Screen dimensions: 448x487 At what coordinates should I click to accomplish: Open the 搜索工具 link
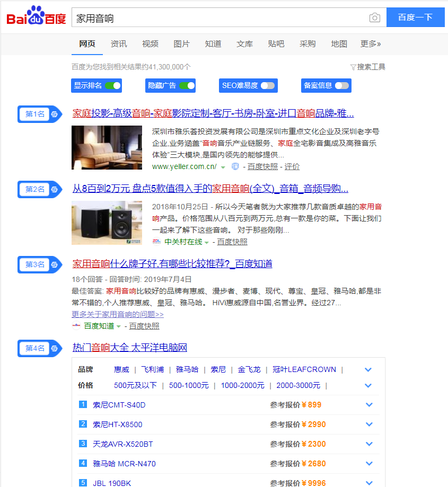(x=371, y=67)
